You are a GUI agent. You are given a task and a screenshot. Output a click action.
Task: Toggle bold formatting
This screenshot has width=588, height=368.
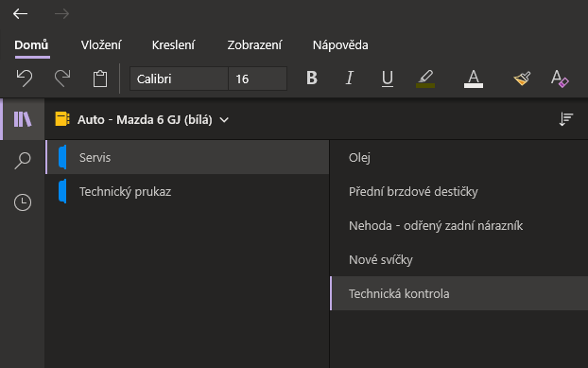[x=312, y=78]
